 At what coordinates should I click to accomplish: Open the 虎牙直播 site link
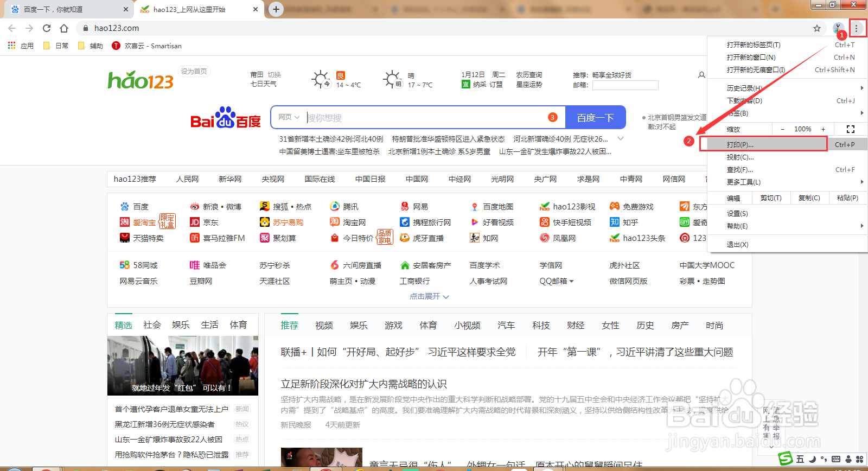(422, 238)
